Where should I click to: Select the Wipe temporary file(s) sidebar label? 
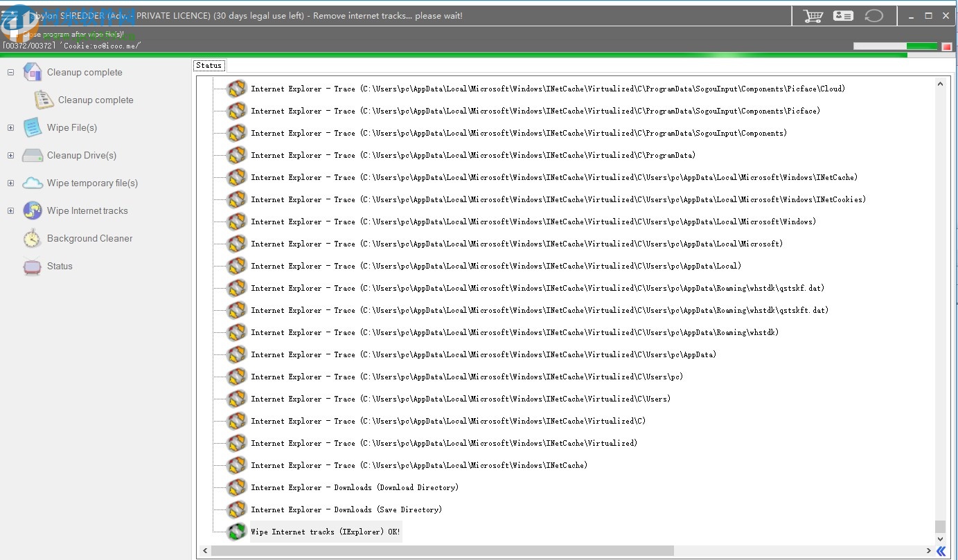coord(92,183)
